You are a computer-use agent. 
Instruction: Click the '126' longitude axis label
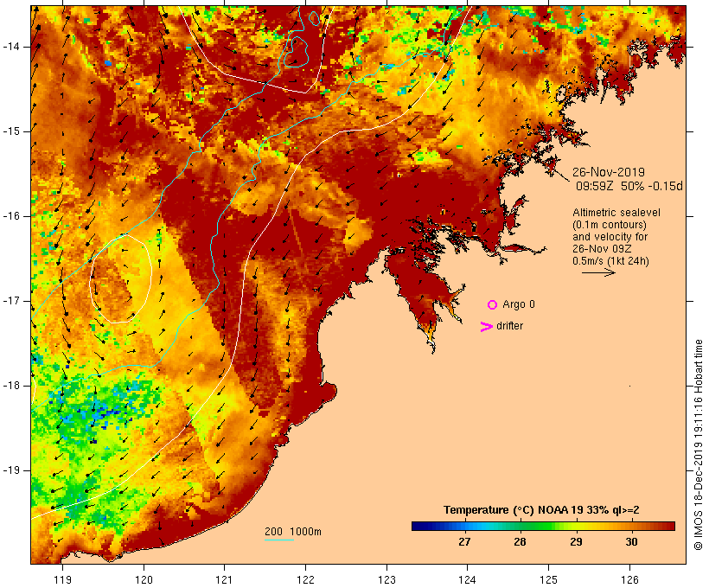point(629,580)
